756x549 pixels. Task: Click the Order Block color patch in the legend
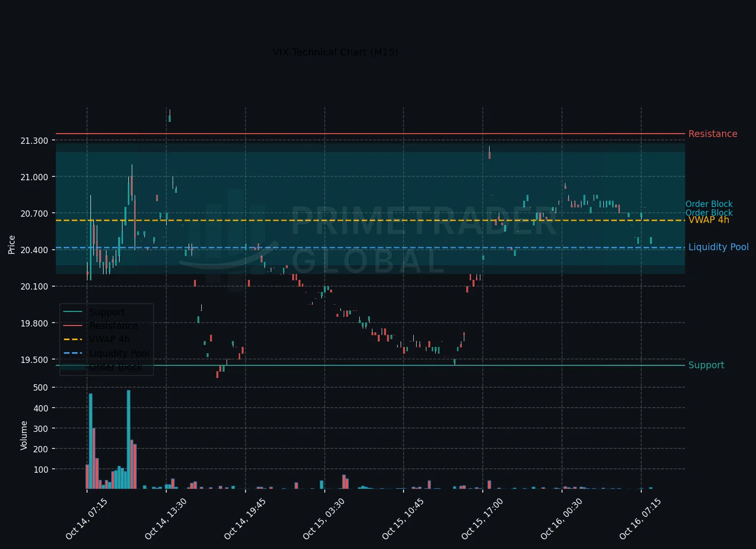(x=73, y=367)
